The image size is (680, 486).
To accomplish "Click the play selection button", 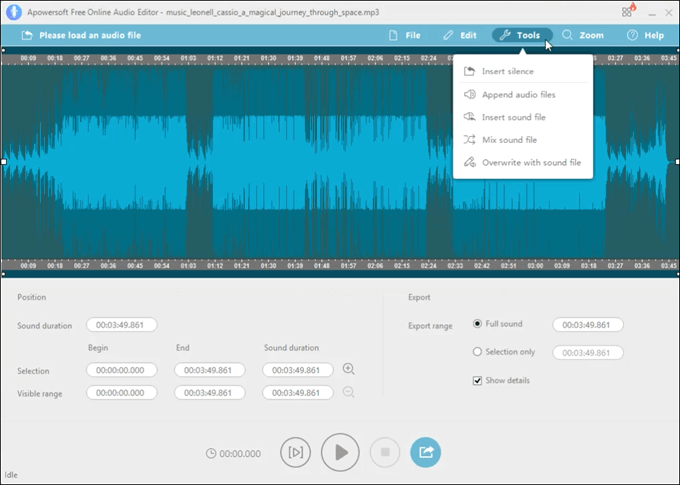I will click(x=295, y=453).
